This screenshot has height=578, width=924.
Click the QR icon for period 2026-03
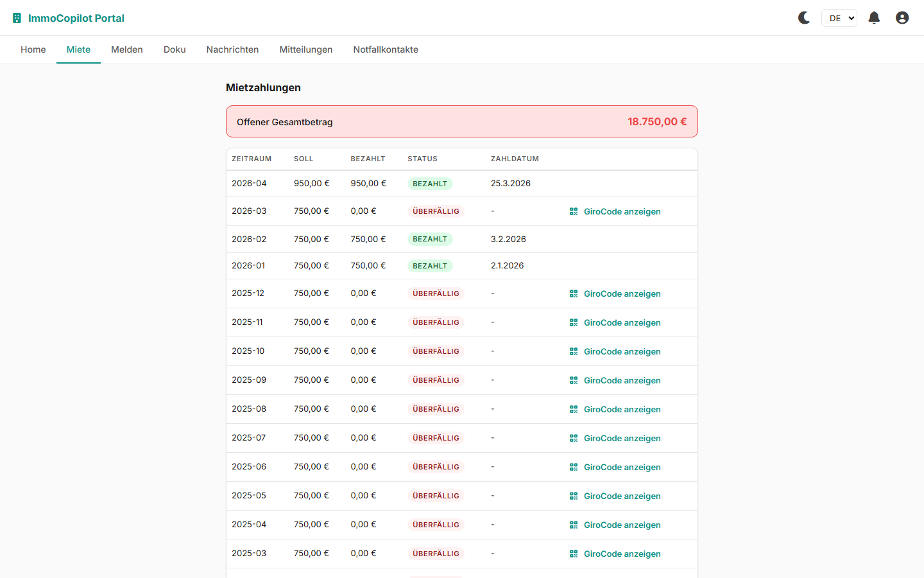coord(574,211)
